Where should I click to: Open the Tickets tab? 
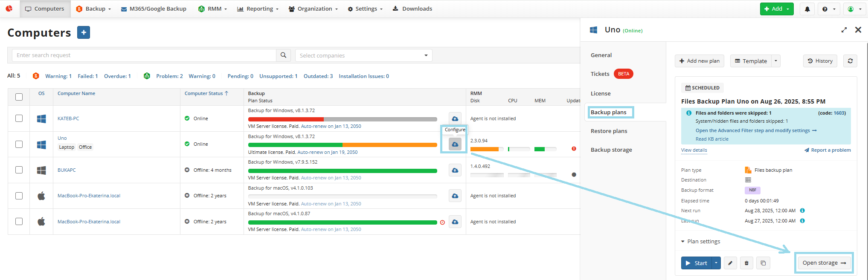tap(600, 74)
